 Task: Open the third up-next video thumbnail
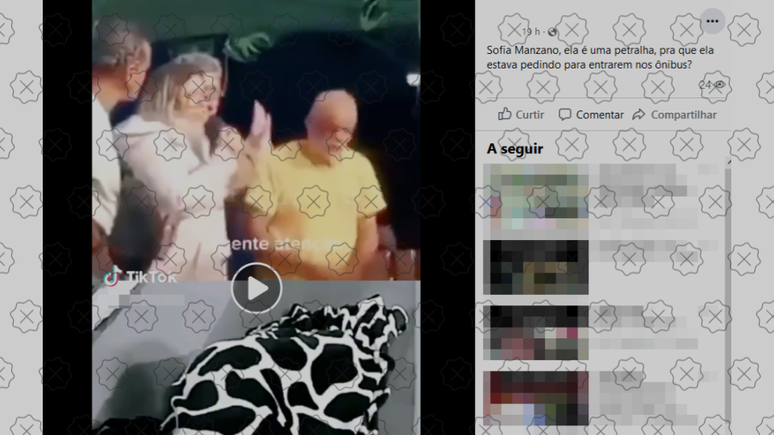pos(535,332)
